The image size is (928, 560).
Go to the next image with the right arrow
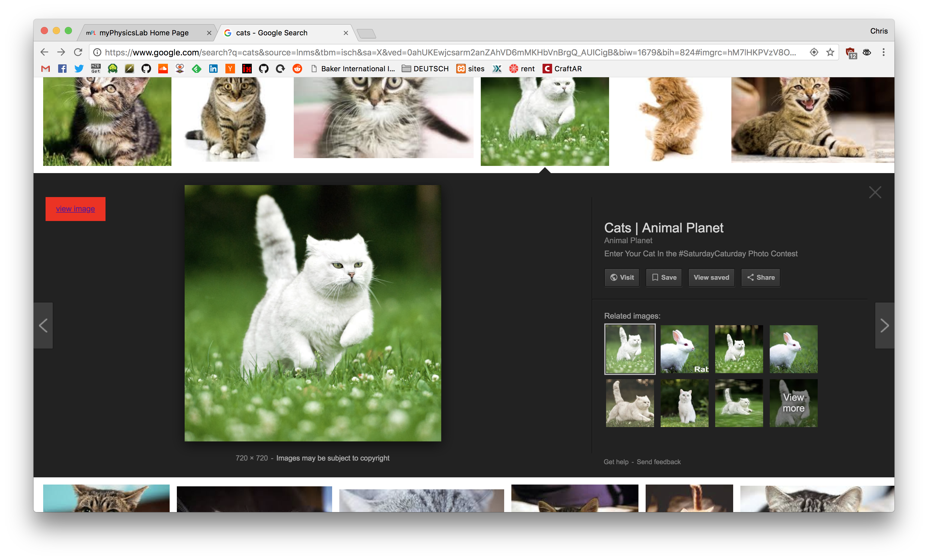pos(884,326)
